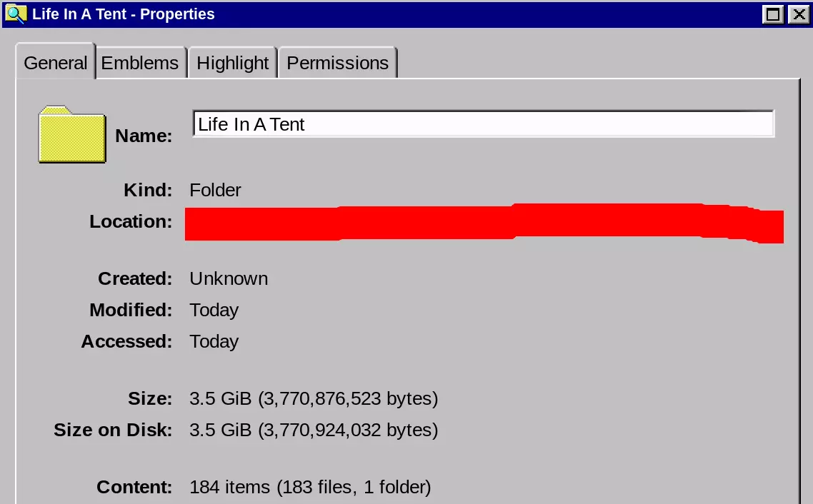Click the 'Name:' label

[144, 136]
